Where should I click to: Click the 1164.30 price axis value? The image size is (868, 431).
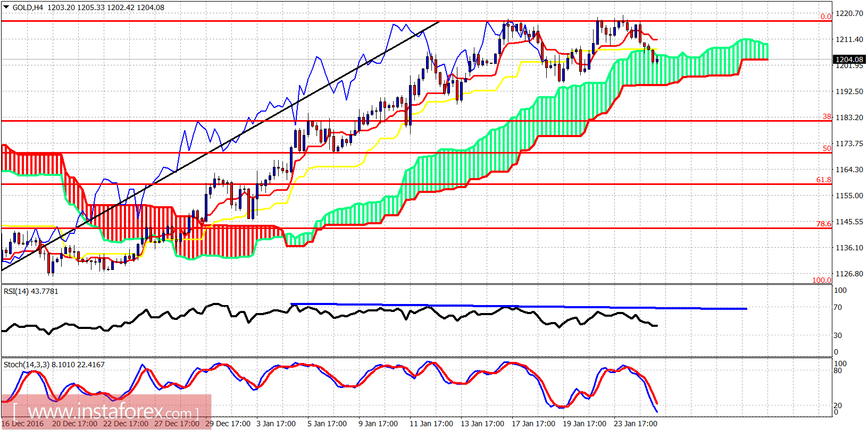849,170
